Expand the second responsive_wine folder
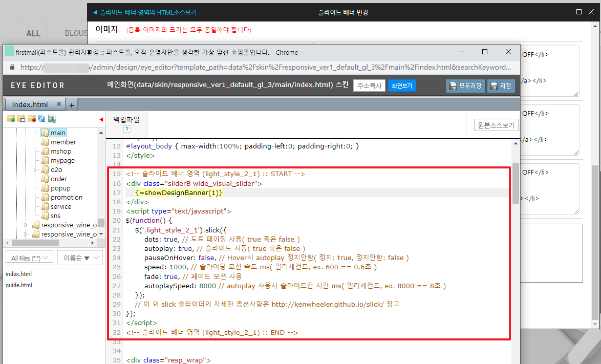Viewport: 601px width, 364px height. coord(27,234)
